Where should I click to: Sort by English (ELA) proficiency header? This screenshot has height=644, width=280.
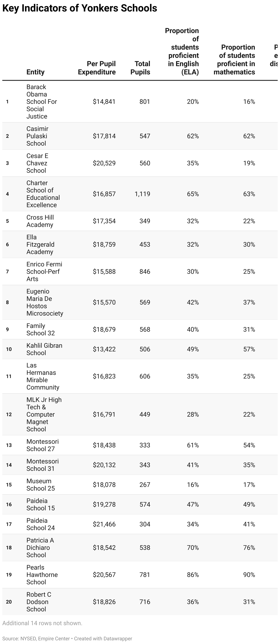(182, 51)
